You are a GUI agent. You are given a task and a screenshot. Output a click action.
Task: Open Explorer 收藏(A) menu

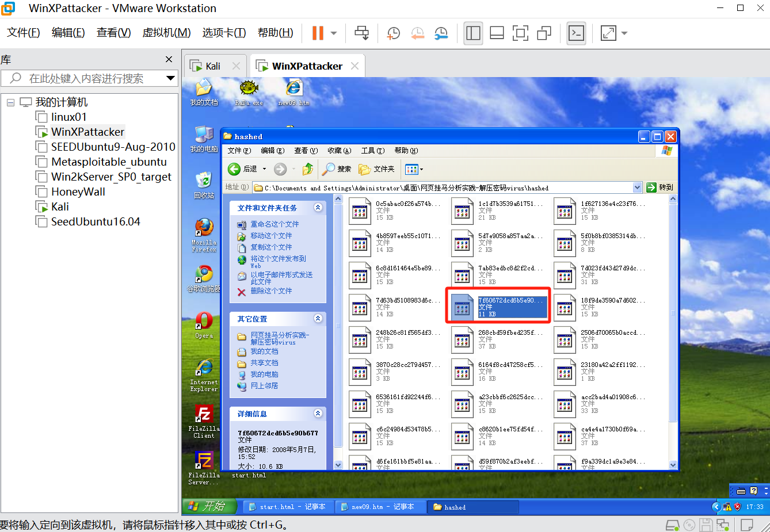coord(339,151)
